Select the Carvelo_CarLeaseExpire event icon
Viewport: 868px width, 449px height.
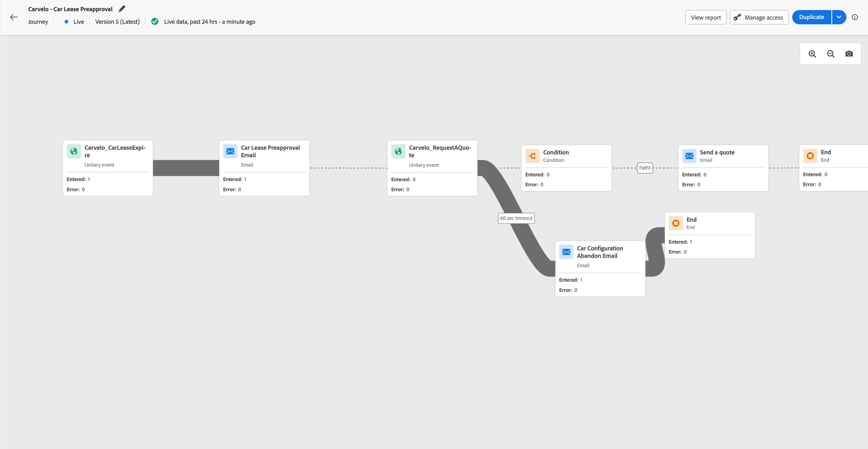pos(74,152)
